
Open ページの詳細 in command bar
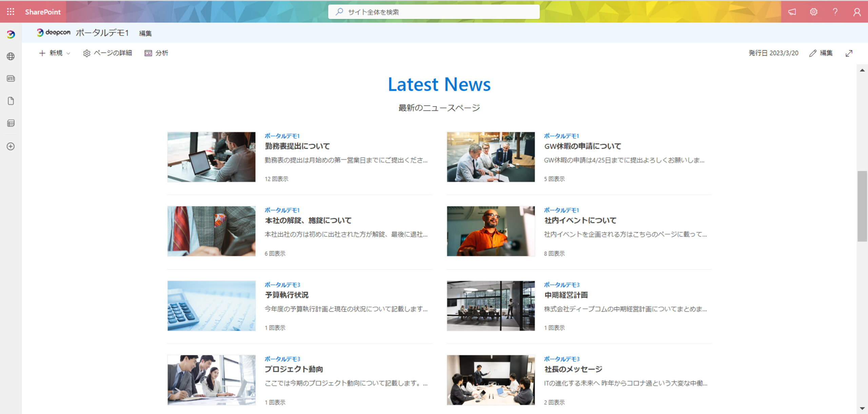(107, 53)
